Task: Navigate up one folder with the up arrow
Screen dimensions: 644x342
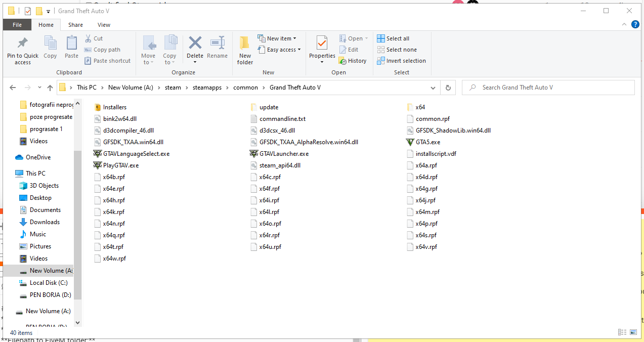Action: coord(50,88)
